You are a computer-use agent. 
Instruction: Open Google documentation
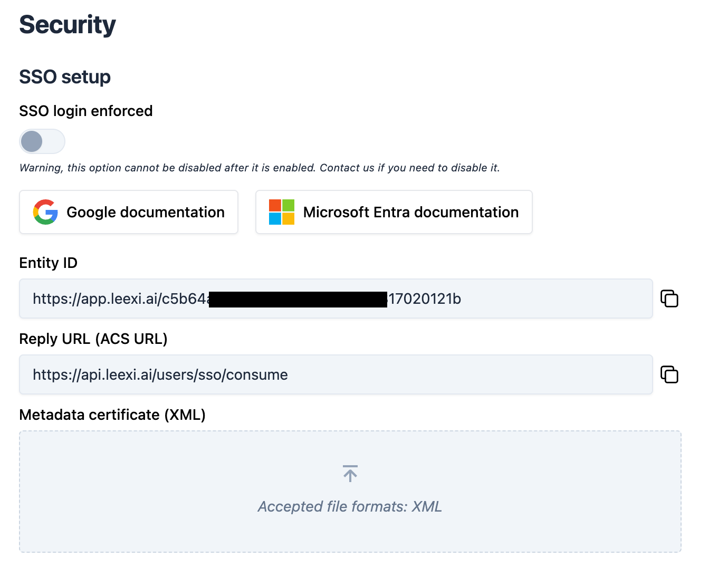click(129, 212)
